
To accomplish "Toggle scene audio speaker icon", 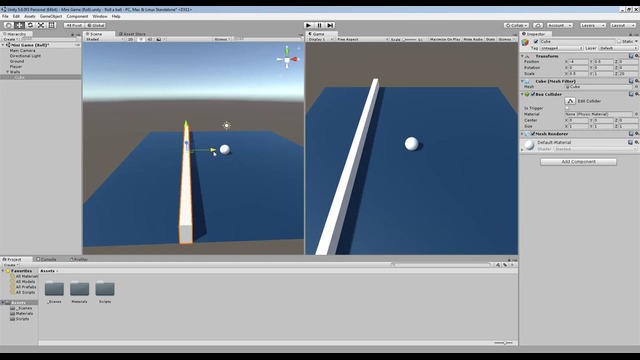I will (149, 39).
